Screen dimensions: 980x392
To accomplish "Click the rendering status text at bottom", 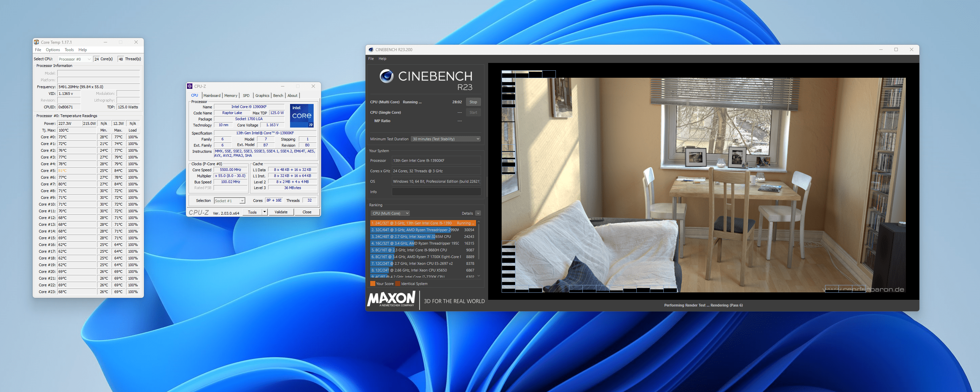I will (x=703, y=306).
